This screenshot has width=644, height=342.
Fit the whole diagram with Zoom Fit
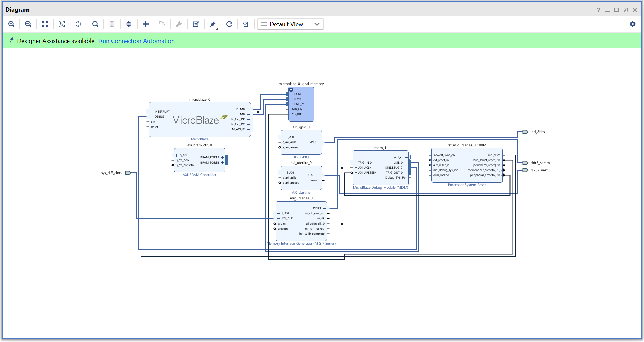tap(45, 24)
